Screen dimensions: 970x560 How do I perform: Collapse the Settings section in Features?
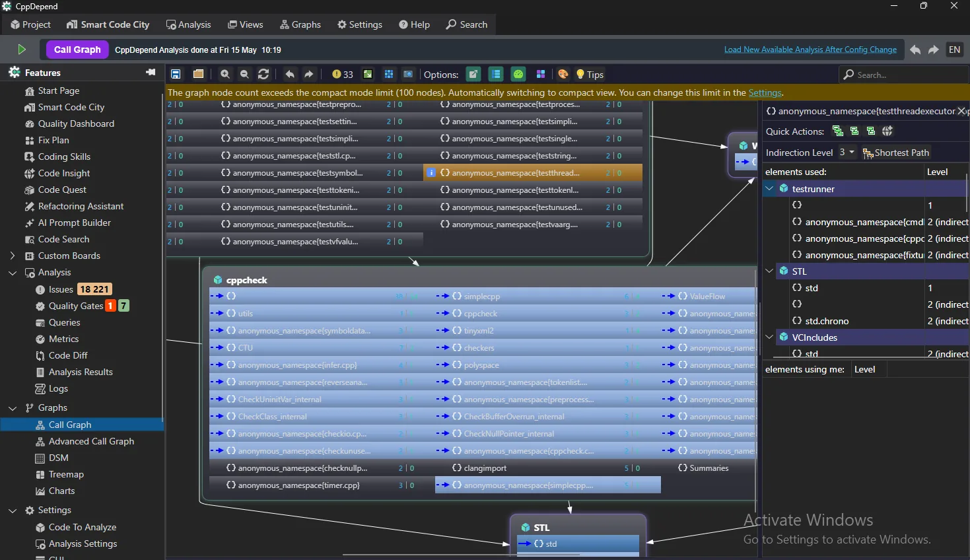click(x=12, y=510)
